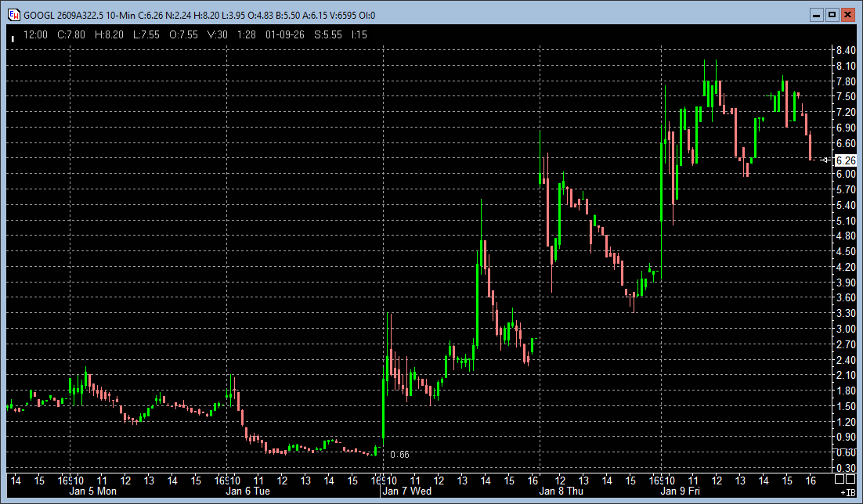
Task: Click the 01-09-26 date in data bar
Action: [x=285, y=34]
